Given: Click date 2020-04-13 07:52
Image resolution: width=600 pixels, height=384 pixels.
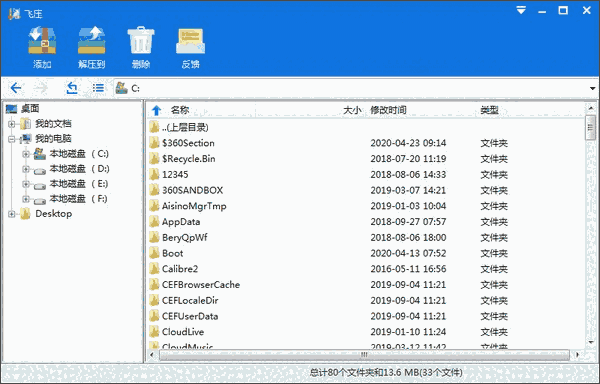Looking at the screenshot, I should pos(408,253).
